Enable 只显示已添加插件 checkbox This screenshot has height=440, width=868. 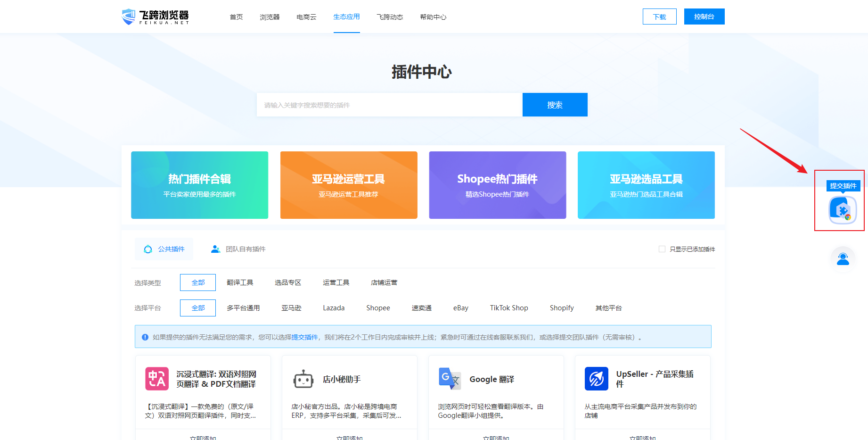coord(662,249)
